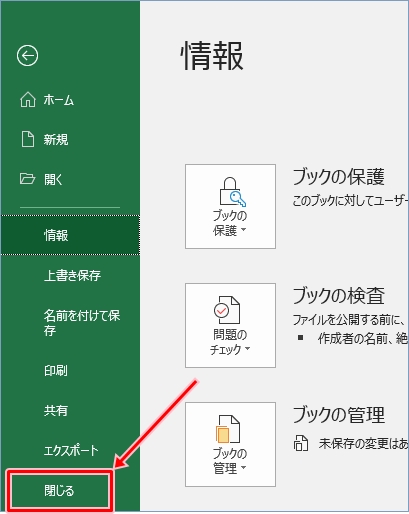This screenshot has width=409, height=514.
Task: Click the ホーム label in sidebar
Action: coord(59,100)
